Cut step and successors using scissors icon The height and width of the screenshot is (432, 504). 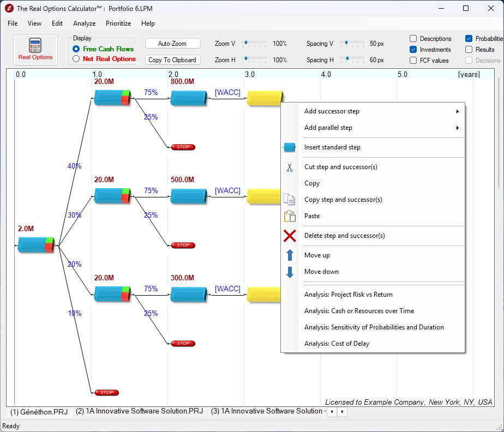[290, 166]
